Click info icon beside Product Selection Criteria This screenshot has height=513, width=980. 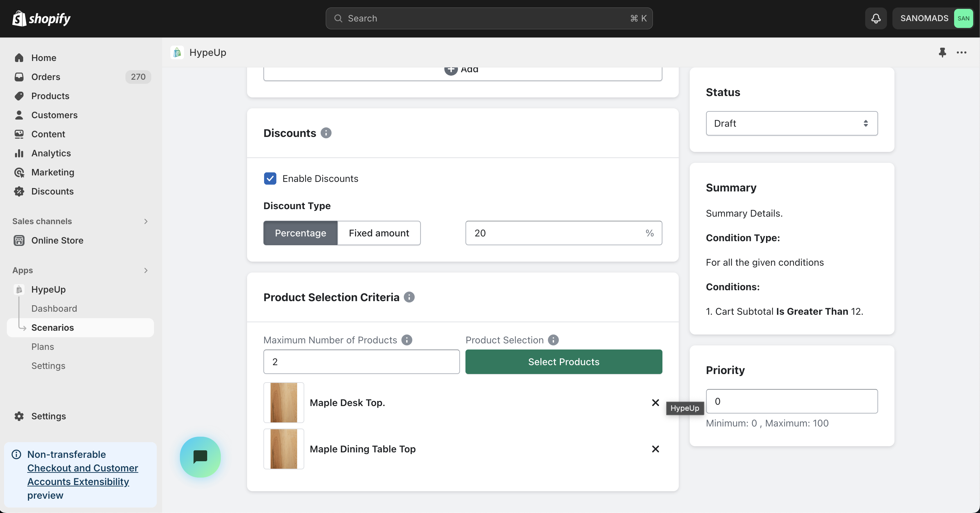click(409, 297)
